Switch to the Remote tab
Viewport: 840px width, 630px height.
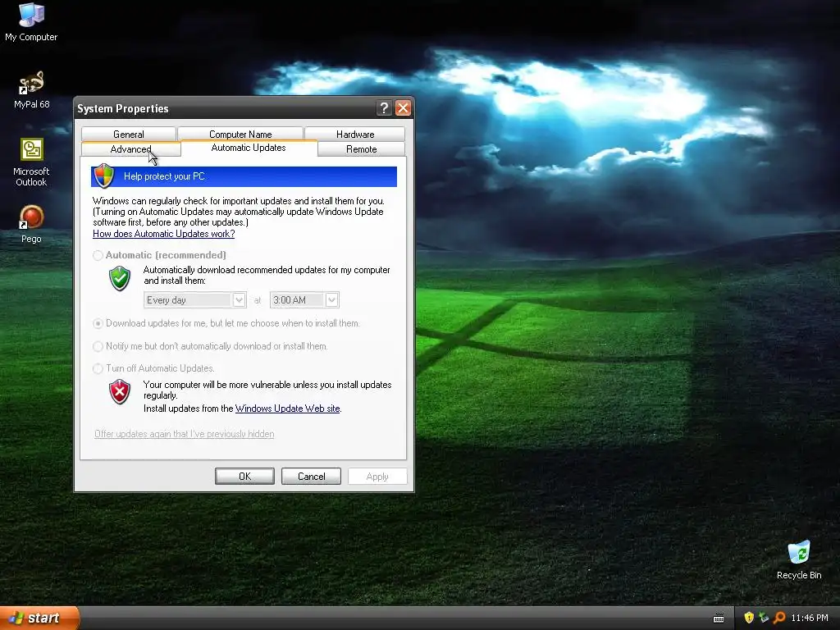(361, 149)
